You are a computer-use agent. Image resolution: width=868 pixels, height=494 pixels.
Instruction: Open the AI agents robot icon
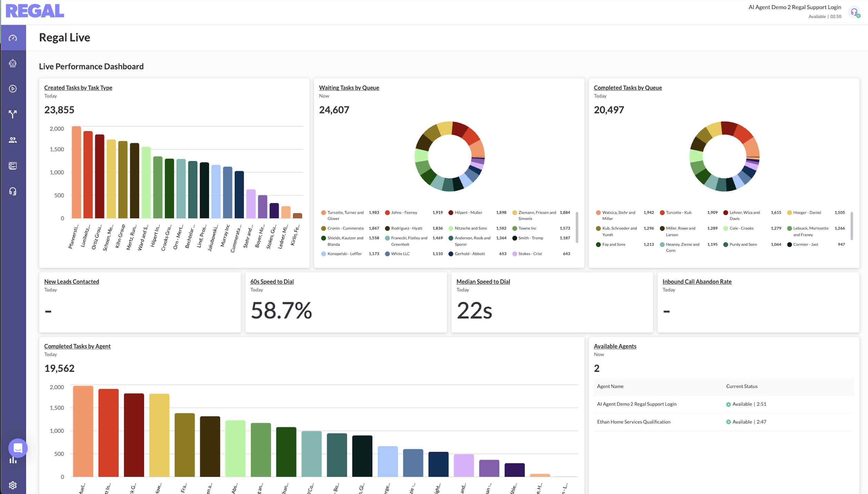tap(13, 63)
